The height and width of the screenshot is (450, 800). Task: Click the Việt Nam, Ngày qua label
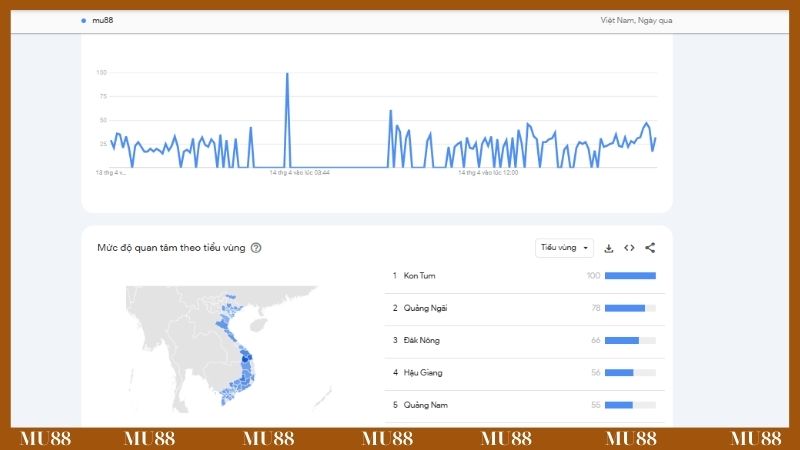(x=636, y=20)
